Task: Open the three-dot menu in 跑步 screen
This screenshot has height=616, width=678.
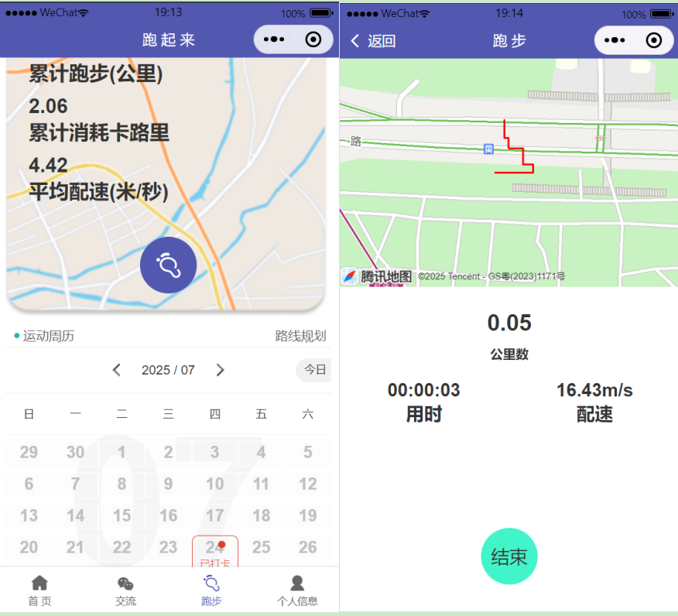Action: click(615, 40)
